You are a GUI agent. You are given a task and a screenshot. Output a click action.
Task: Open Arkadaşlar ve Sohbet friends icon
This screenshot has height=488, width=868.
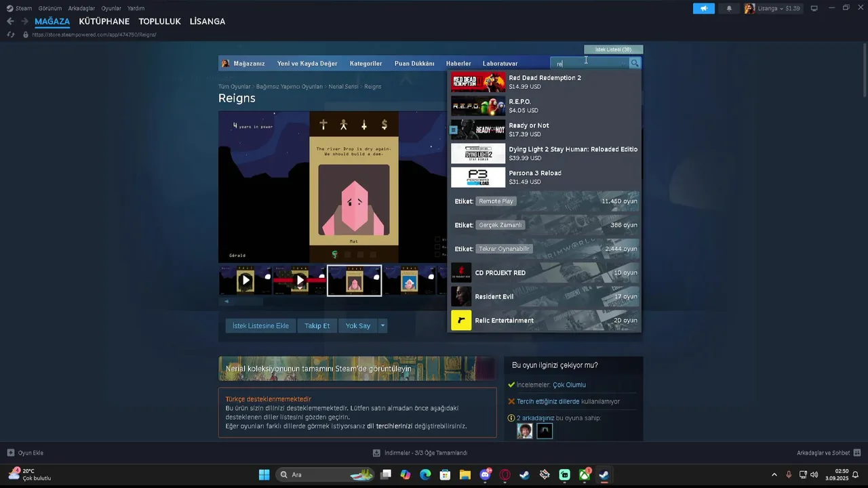(x=856, y=453)
